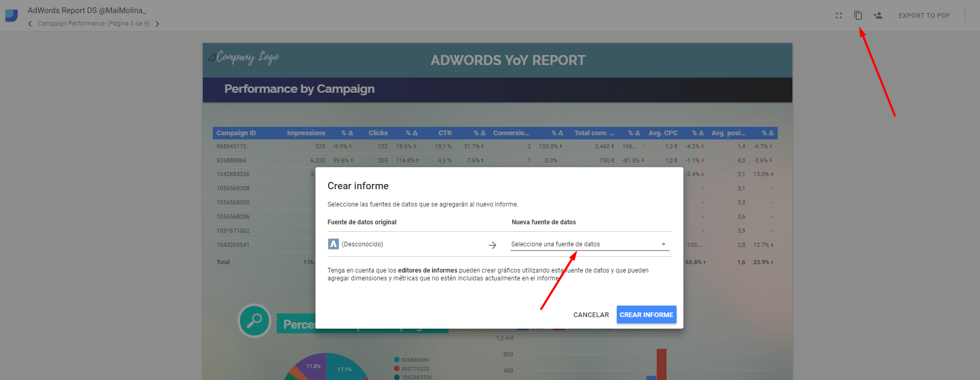Click the CANCELAR button
This screenshot has height=380, width=980.
click(591, 314)
